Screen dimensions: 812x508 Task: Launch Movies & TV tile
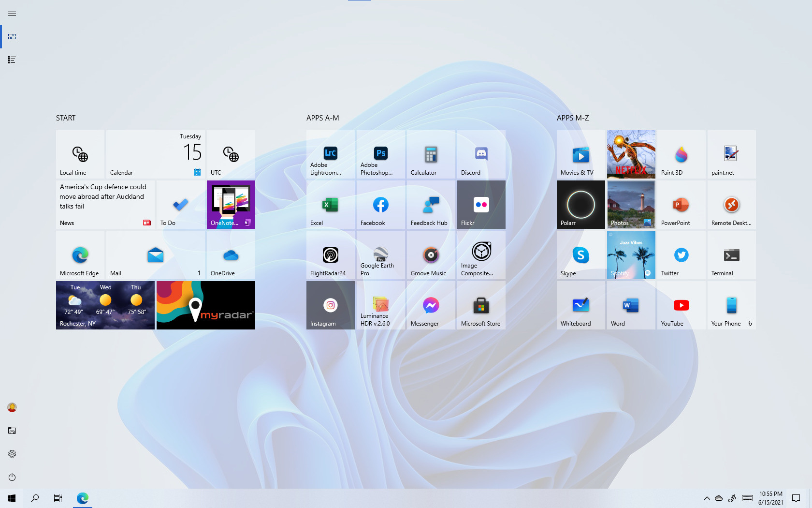(581, 154)
